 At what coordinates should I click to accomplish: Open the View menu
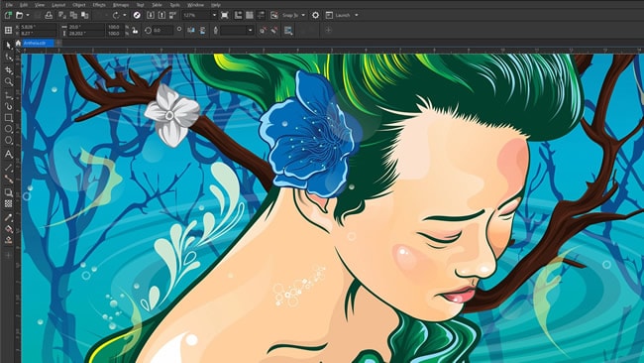[39, 5]
